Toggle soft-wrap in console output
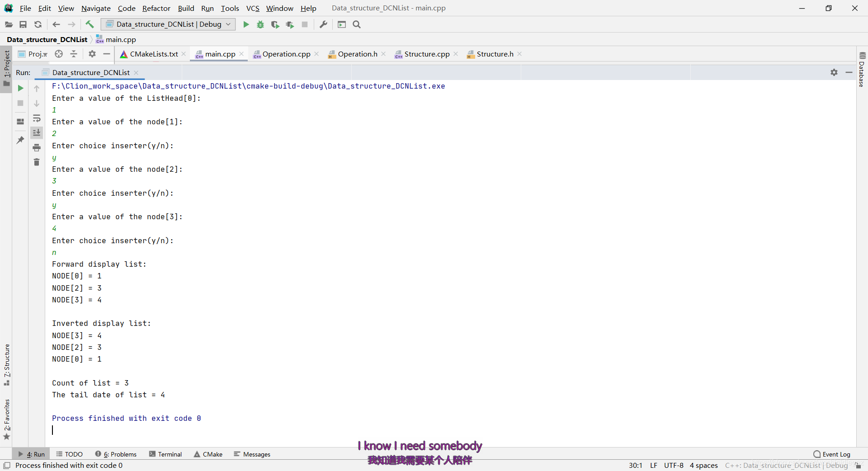The height and width of the screenshot is (471, 868). click(x=37, y=118)
